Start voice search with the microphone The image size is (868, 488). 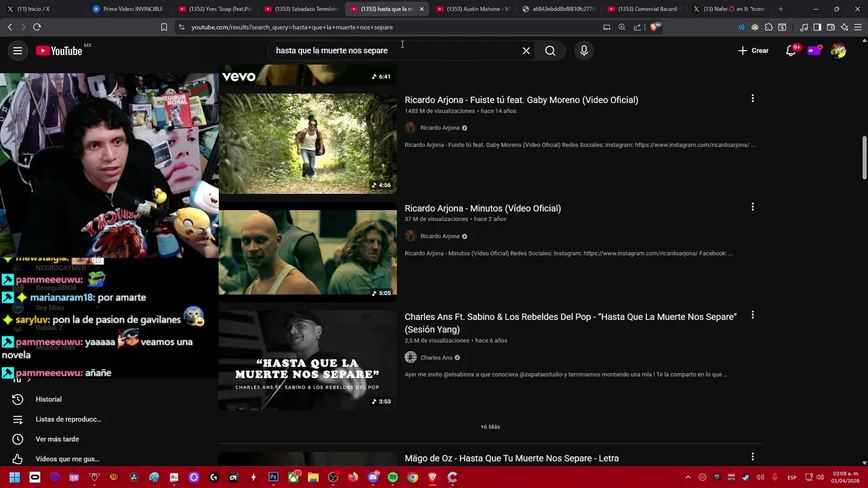tap(584, 51)
